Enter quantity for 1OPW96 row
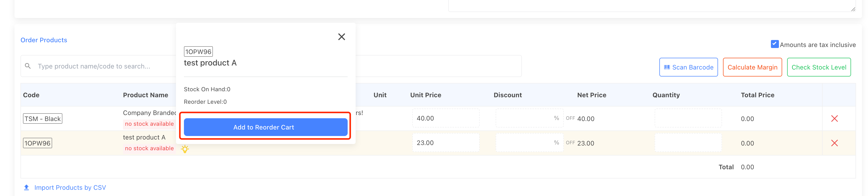This screenshot has width=868, height=196. click(688, 143)
